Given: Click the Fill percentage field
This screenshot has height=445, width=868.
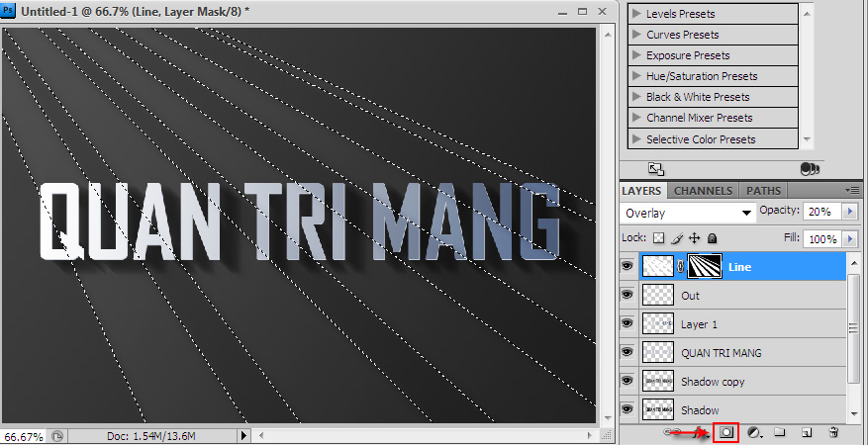Looking at the screenshot, I should point(820,239).
